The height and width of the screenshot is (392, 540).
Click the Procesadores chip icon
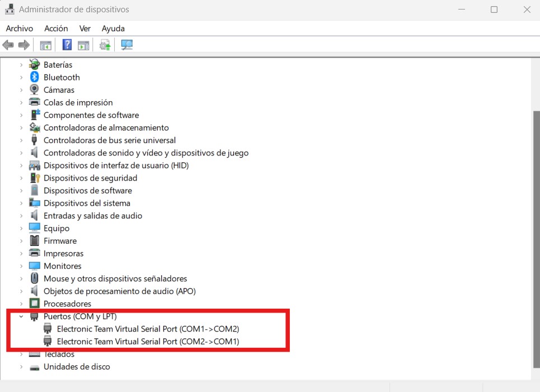point(35,304)
